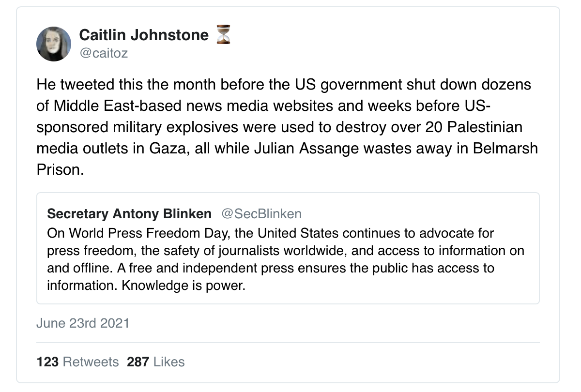Open the quoted Secretary Antony Blinken tweet
This screenshot has height=392, width=581.
(x=288, y=248)
